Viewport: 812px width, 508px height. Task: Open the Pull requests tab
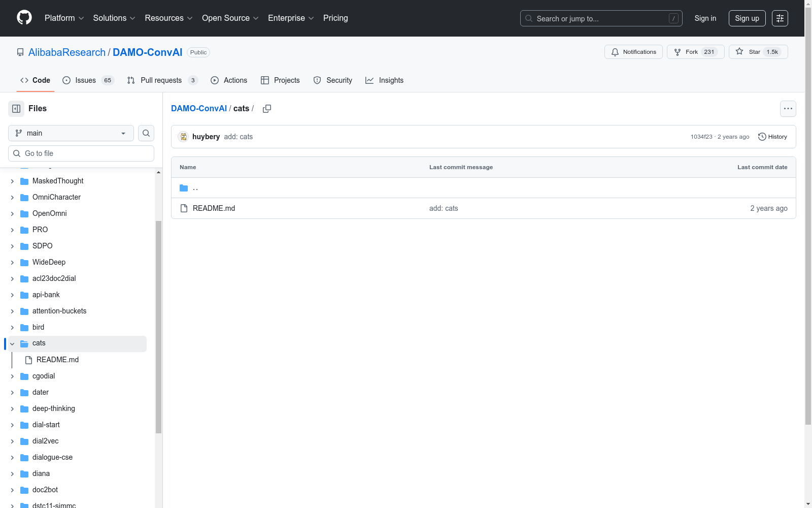point(162,80)
